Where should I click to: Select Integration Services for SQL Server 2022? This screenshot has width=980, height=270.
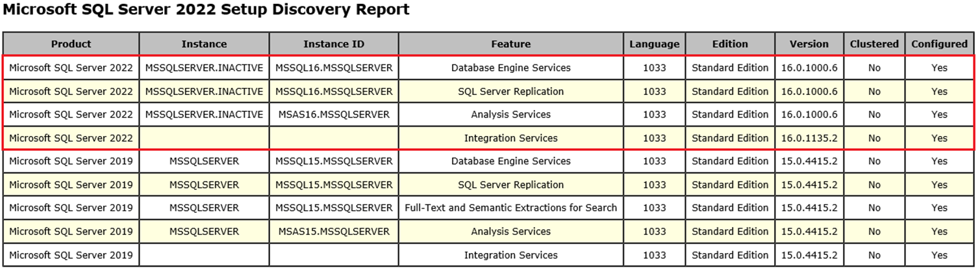tap(511, 138)
